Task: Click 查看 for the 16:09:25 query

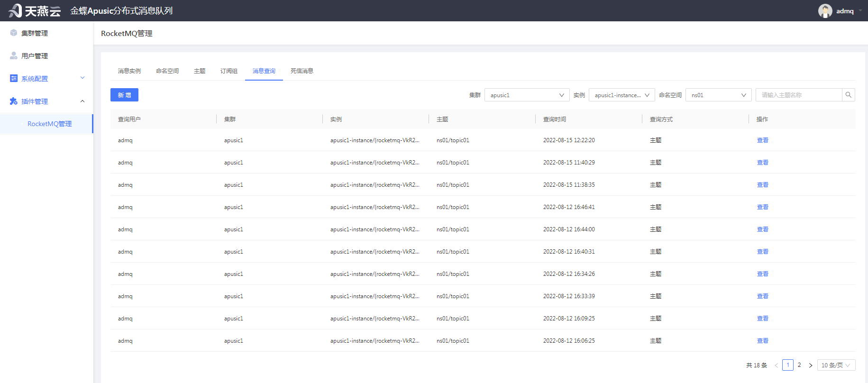Action: 763,318
